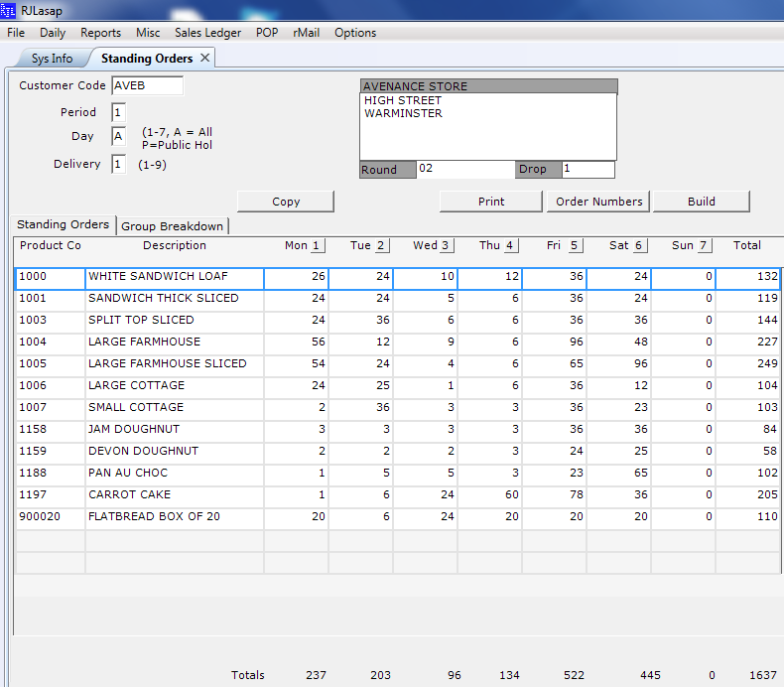Click Monday quantity for WHITE SANDWICH LOAF
The image size is (784, 687).
[297, 278]
